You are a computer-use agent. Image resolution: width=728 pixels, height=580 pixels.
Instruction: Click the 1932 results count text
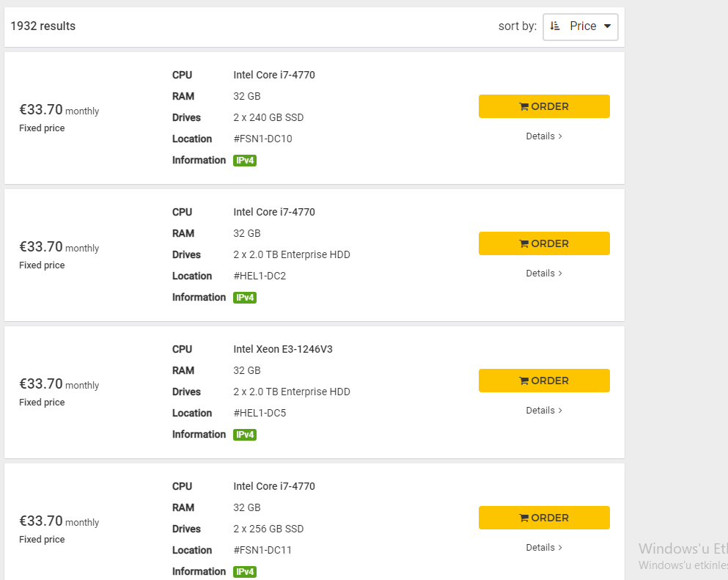[43, 26]
